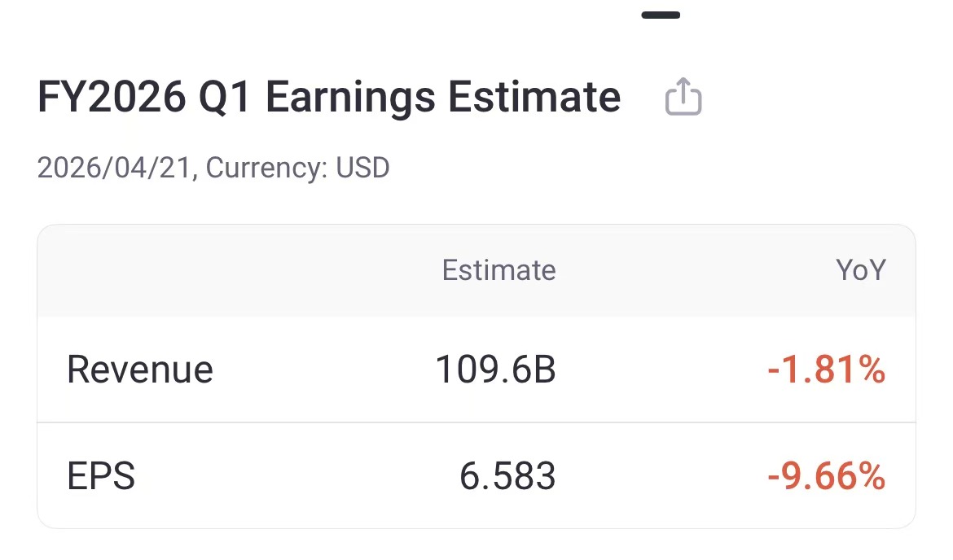953x560 pixels.
Task: Tap the -9.66% EPS YoY change
Action: [826, 476]
